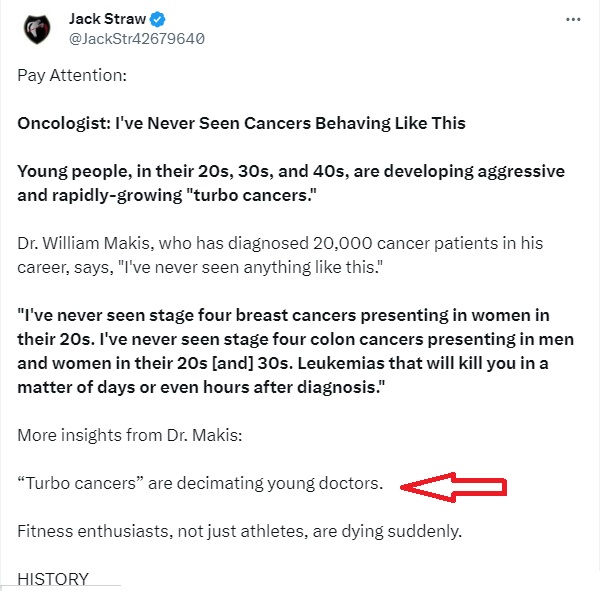The image size is (605, 591).
Task: Click the "20,000" figure in the post
Action: pyautogui.click(x=343, y=243)
